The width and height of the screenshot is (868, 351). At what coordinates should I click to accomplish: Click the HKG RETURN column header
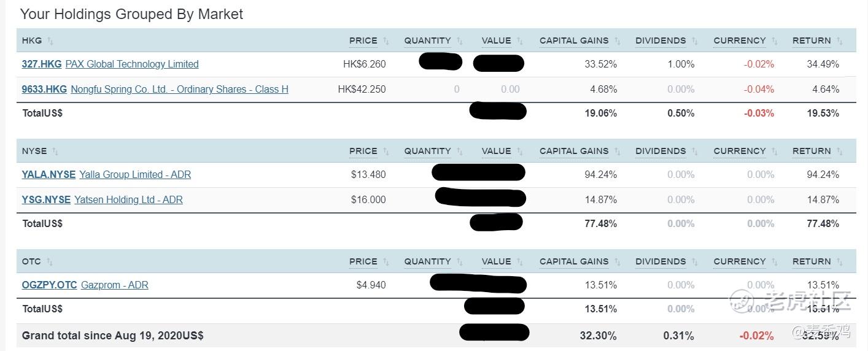point(811,40)
